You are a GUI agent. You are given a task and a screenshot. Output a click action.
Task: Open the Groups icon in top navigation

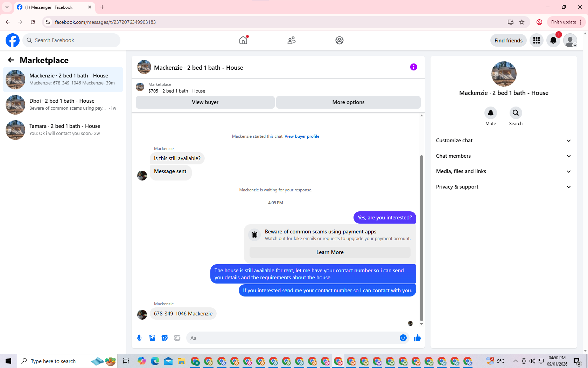pos(339,40)
